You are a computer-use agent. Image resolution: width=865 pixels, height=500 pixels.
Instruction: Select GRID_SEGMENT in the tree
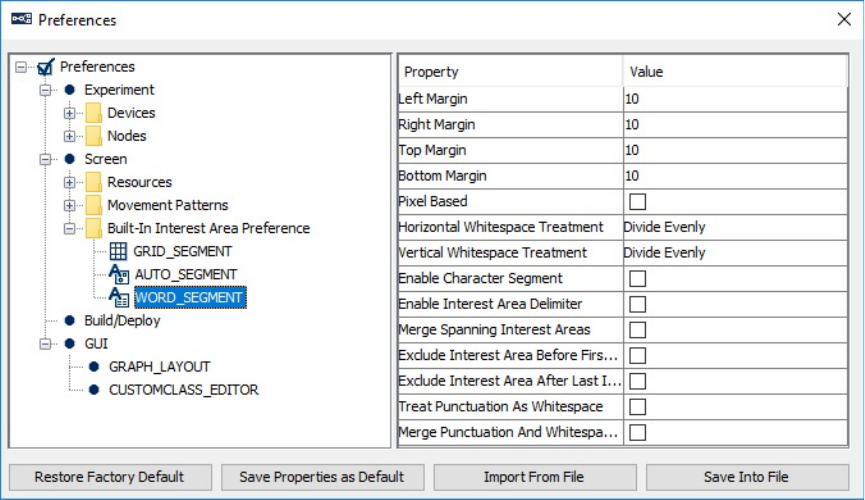pos(182,252)
